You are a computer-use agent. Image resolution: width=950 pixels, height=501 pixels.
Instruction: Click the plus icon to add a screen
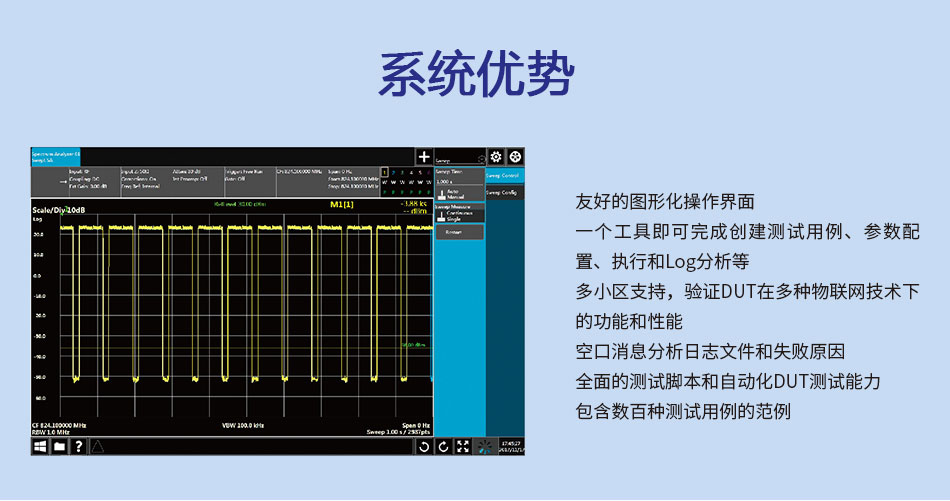tap(424, 157)
